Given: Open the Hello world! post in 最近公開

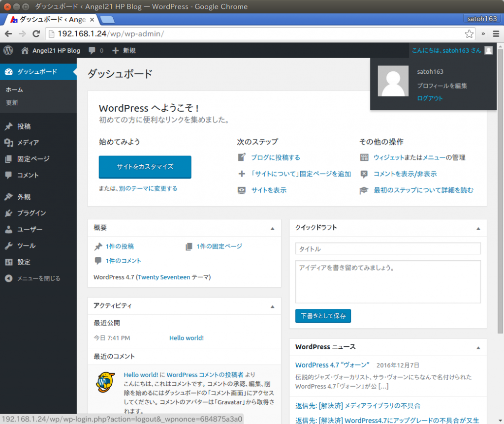Looking at the screenshot, I should pyautogui.click(x=187, y=338).
